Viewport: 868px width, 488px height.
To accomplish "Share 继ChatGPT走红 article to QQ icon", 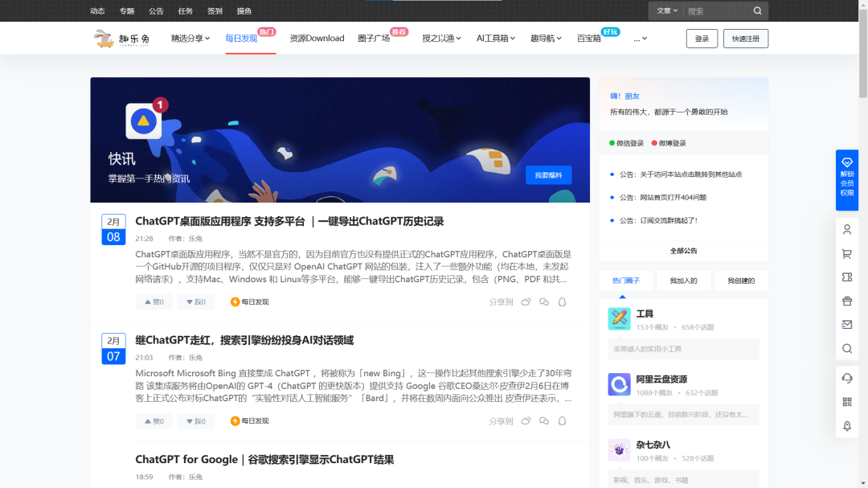I will (562, 421).
